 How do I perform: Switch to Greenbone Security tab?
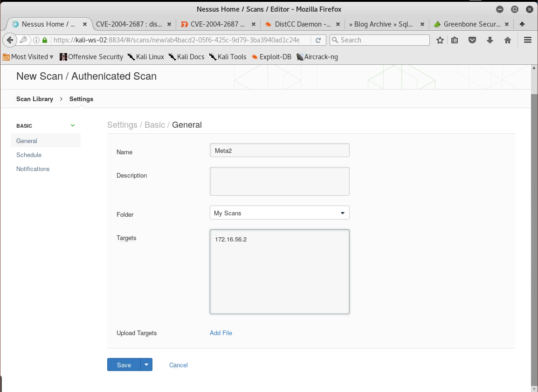(472, 24)
